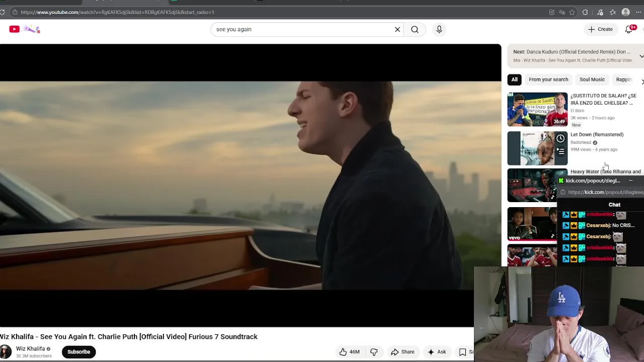Open the Vevo video thumbnail
The height and width of the screenshot is (362, 644).
(x=532, y=224)
